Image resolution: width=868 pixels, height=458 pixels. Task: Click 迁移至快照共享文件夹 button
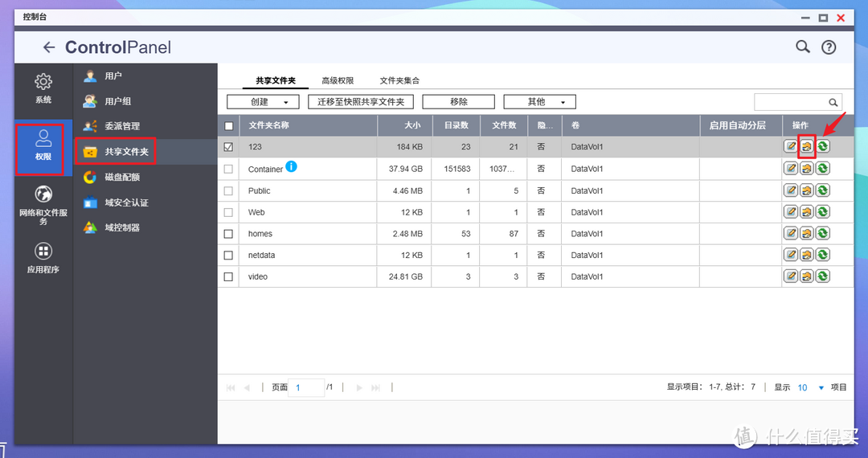[x=361, y=102]
